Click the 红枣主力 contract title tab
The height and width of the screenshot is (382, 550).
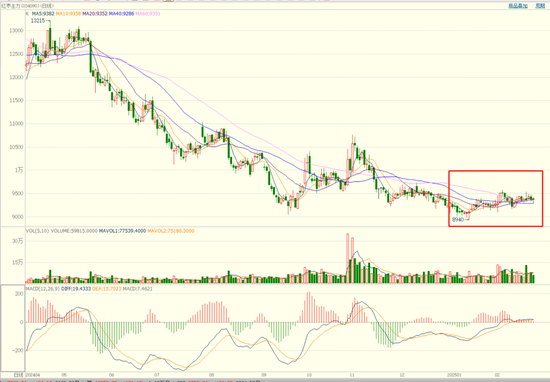(x=10, y=6)
